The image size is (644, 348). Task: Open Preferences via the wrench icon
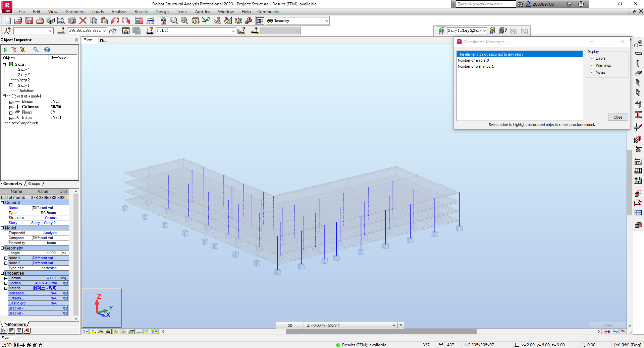click(250, 20)
